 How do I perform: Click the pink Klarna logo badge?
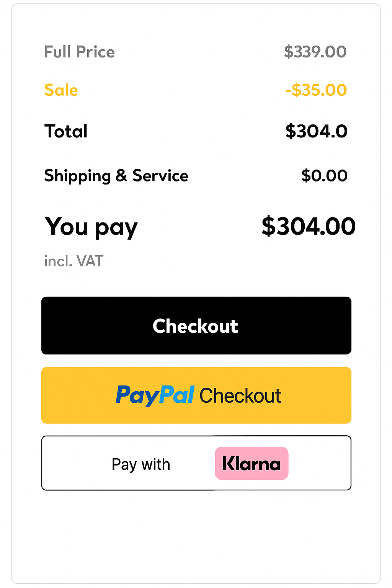(252, 463)
